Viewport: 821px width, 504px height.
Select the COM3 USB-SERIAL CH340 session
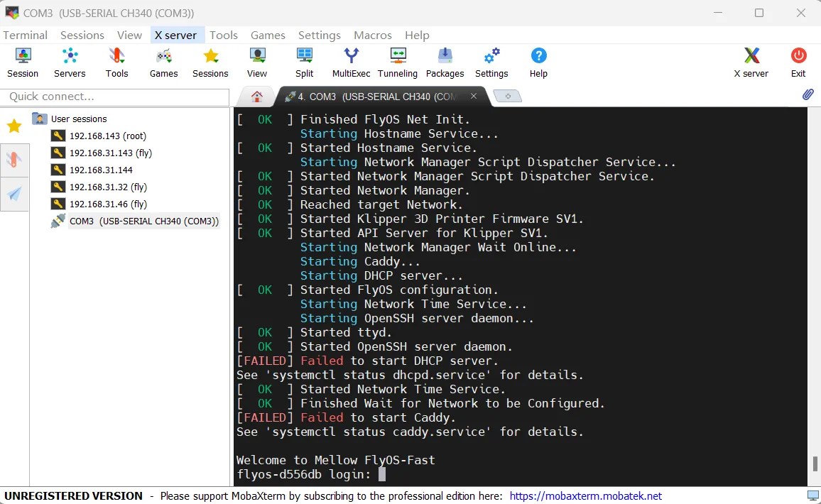[x=143, y=221]
